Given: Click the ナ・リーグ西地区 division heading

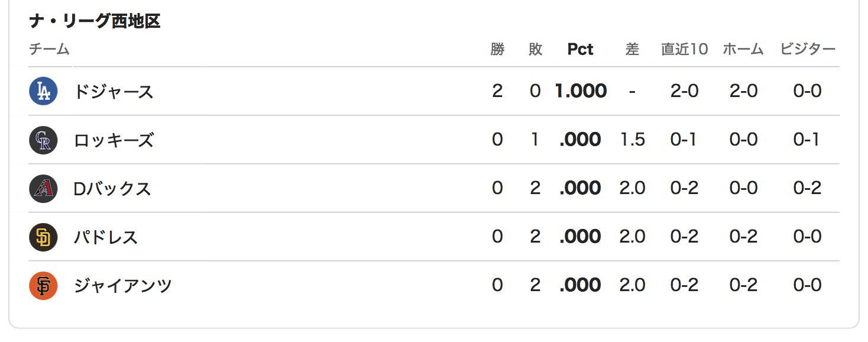Looking at the screenshot, I should pos(95,22).
